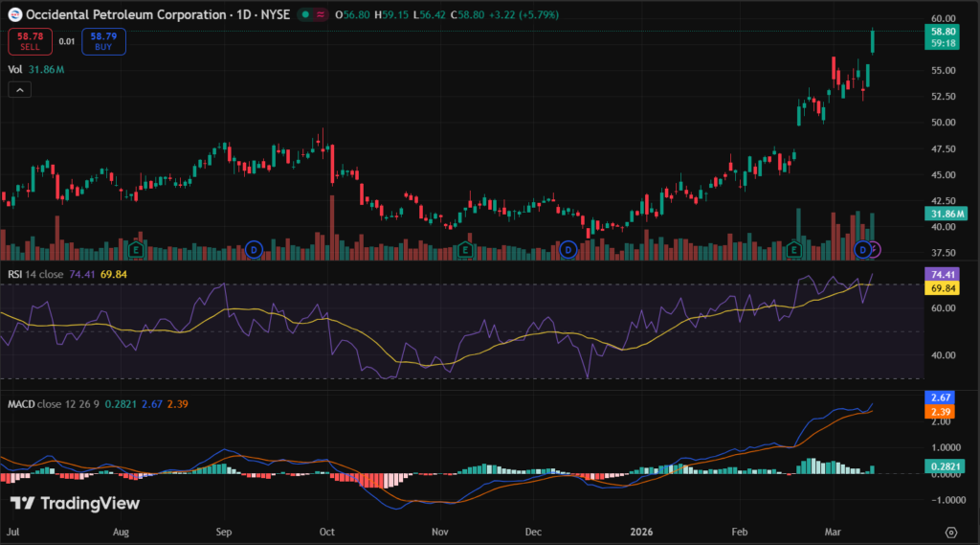Show the earnings marker in mid-February
The width and height of the screenshot is (980, 545).
click(x=793, y=250)
